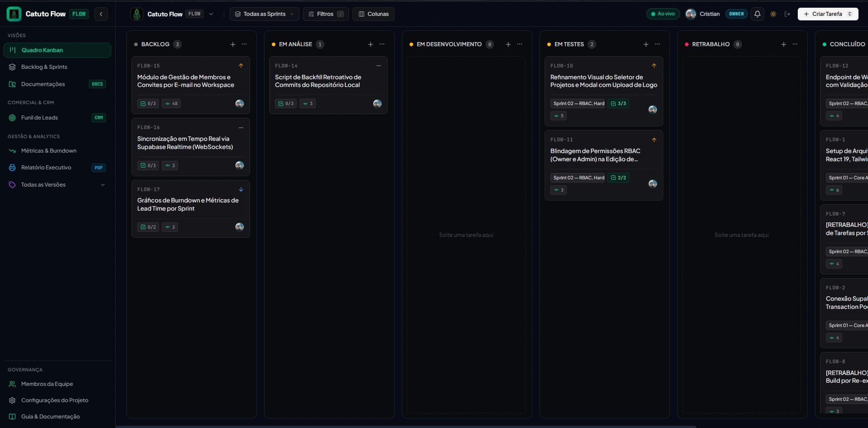Click the assignee avatar on FLOW-15 card
The width and height of the screenshot is (868, 428).
(240, 104)
